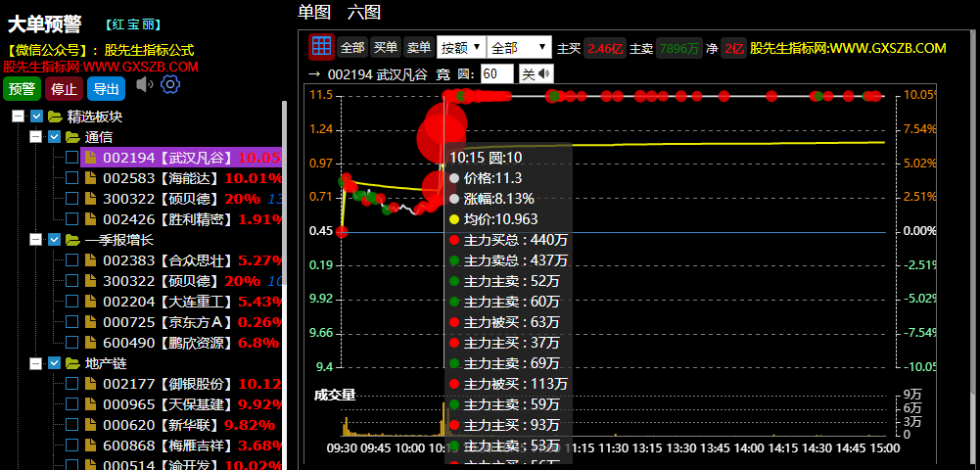This screenshot has width=980, height=470.
Task: Filter by 卖单 orders
Action: coord(419,48)
